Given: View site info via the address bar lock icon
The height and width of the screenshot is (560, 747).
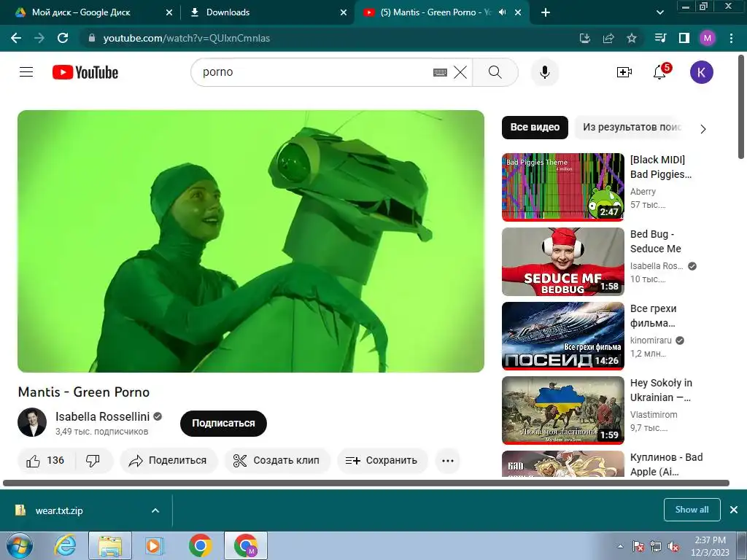Looking at the screenshot, I should [92, 38].
